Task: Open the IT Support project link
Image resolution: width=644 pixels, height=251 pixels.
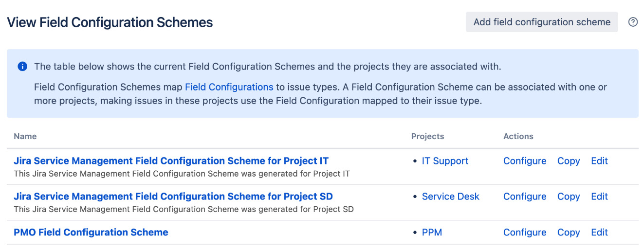Action: 445,161
